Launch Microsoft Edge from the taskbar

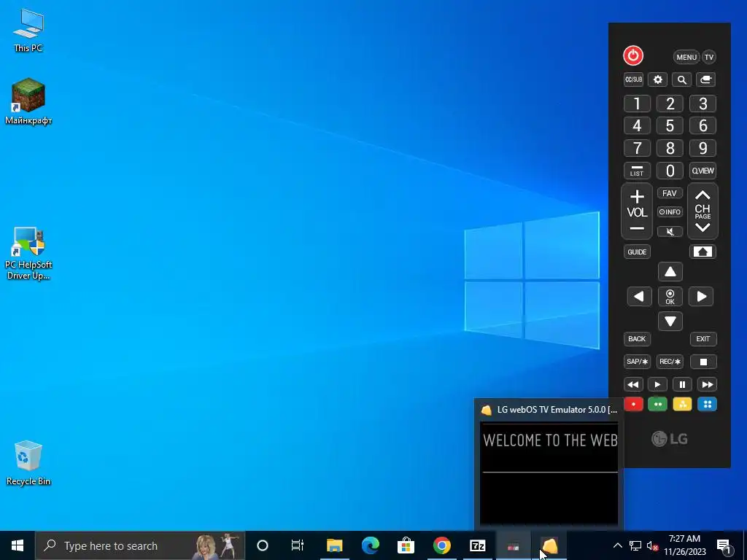click(x=370, y=545)
